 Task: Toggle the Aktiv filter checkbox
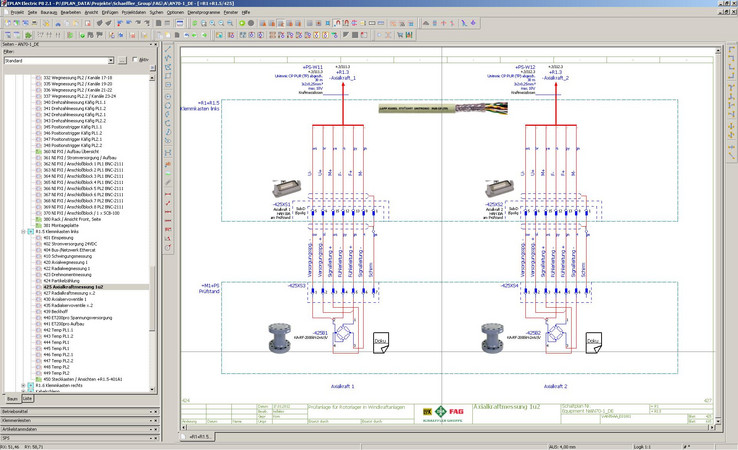[135, 60]
